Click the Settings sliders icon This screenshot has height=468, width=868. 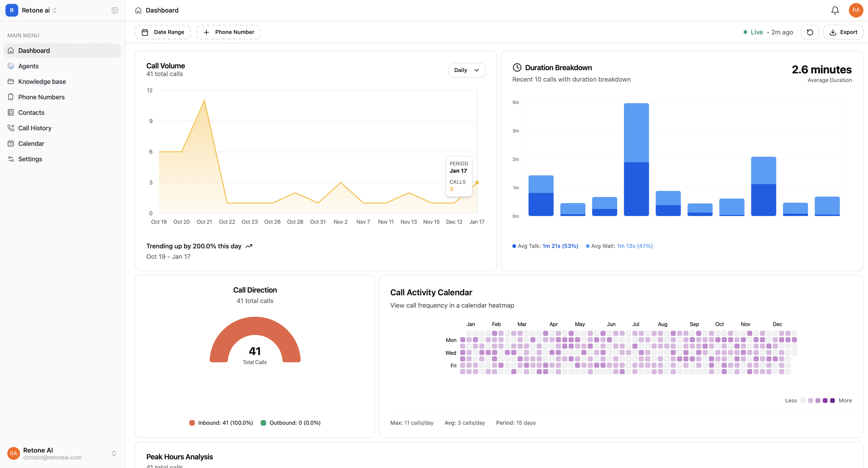(x=11, y=159)
